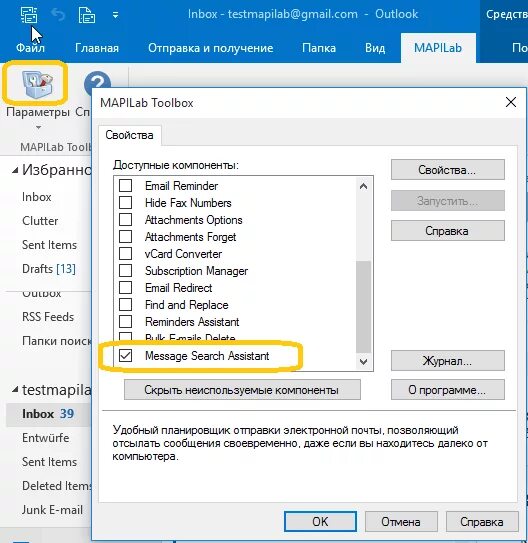The width and height of the screenshot is (528, 543).
Task: Click the Undo arrow in the title bar
Action: click(58, 15)
